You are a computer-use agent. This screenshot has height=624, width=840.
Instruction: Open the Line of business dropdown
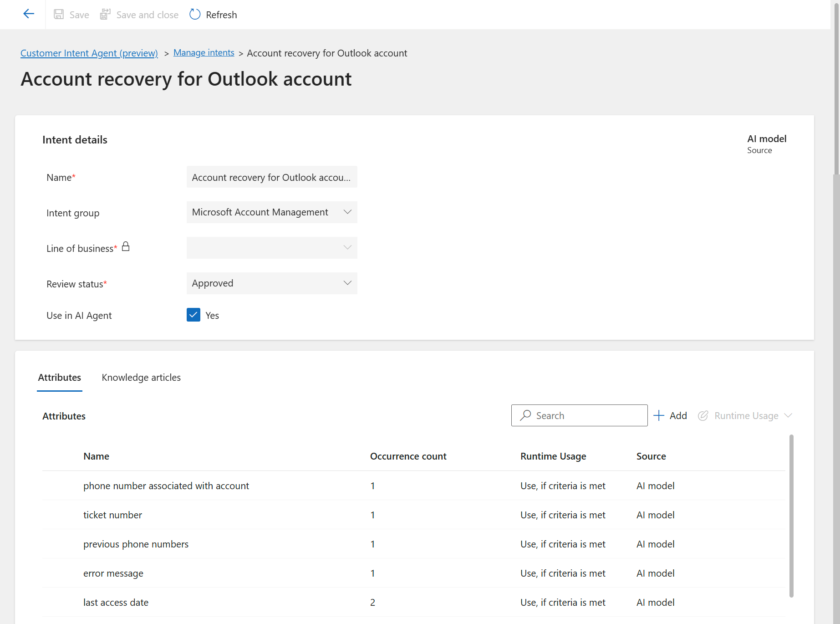[347, 248]
